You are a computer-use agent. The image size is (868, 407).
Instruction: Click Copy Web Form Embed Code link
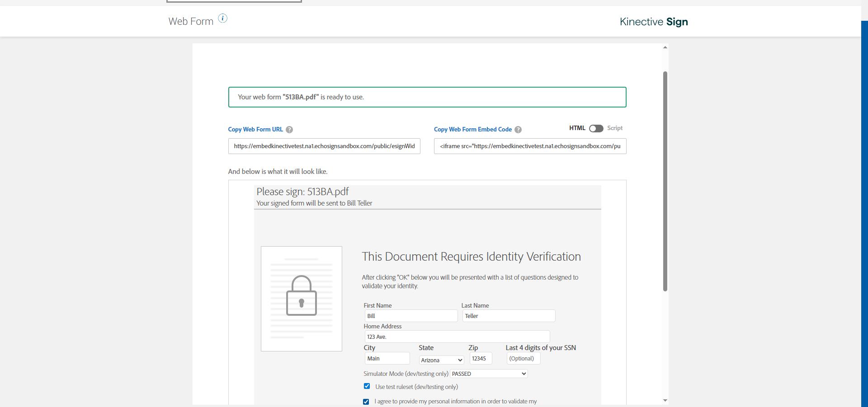tap(473, 129)
